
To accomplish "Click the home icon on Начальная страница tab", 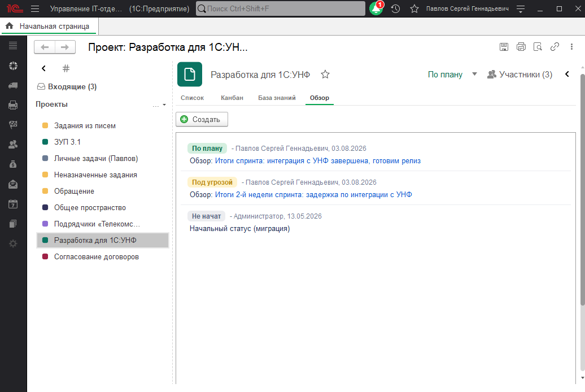I will [x=10, y=26].
